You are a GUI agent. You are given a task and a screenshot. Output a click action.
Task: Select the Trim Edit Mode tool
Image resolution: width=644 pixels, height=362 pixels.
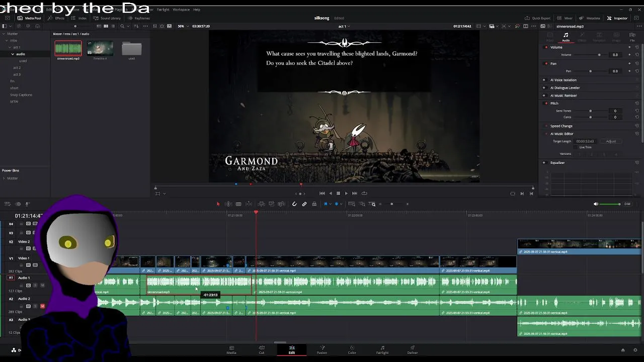(x=228, y=204)
